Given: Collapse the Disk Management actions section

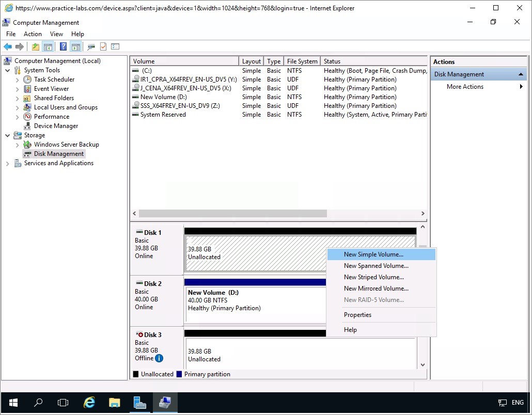Looking at the screenshot, I should tap(521, 74).
